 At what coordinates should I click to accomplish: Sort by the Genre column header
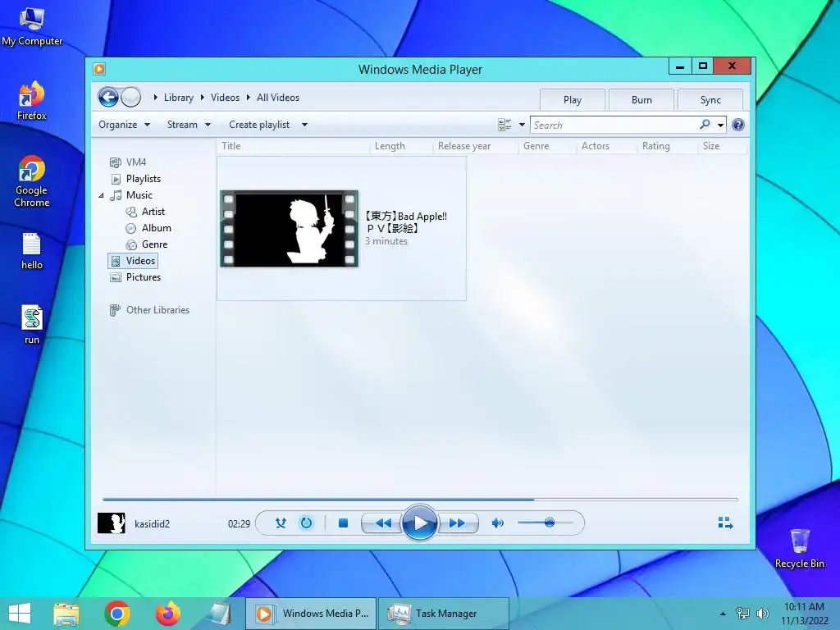point(547,146)
